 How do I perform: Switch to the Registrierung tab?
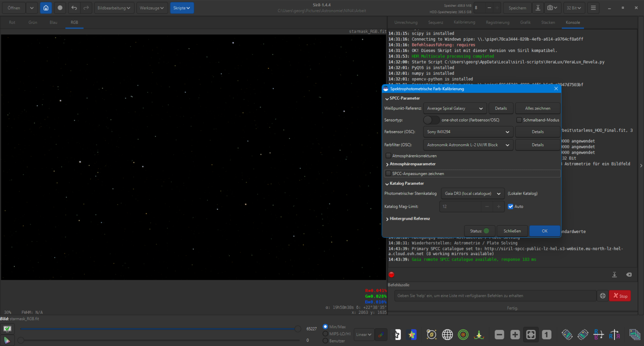(497, 23)
